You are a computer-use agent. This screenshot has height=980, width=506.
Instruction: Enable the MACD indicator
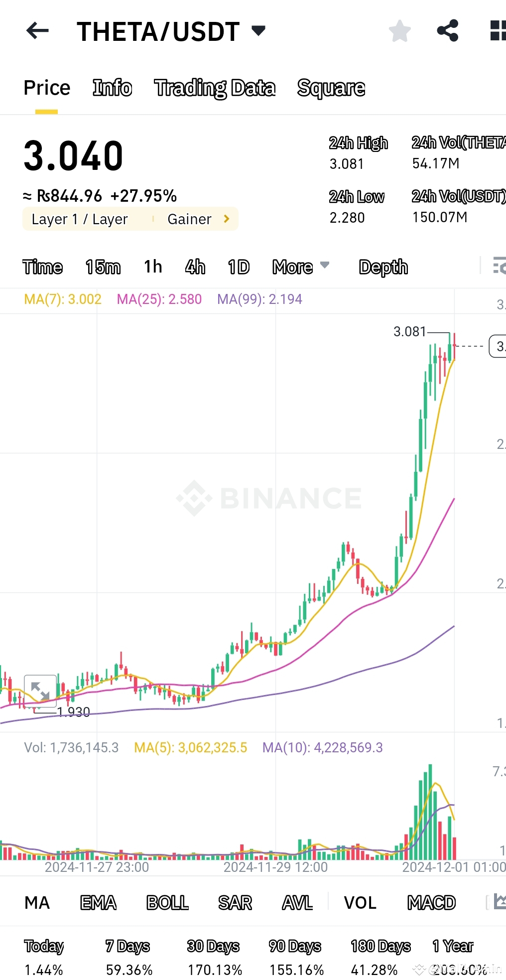(432, 903)
